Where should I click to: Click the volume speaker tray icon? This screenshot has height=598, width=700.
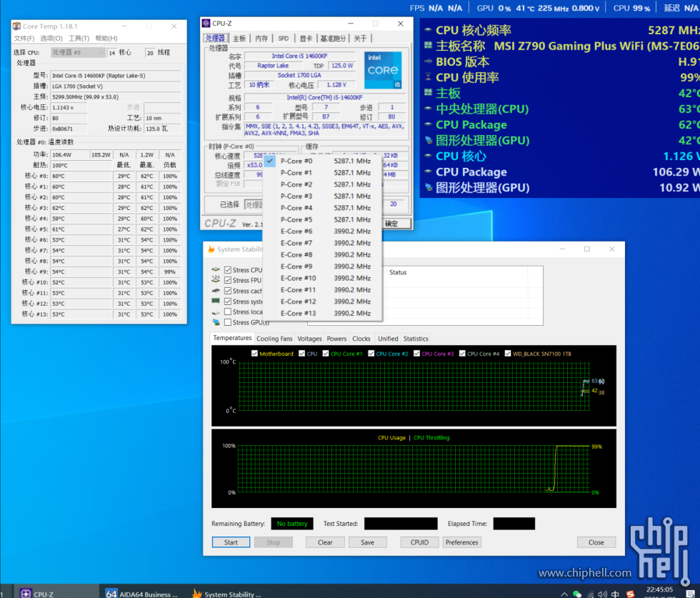(x=603, y=594)
